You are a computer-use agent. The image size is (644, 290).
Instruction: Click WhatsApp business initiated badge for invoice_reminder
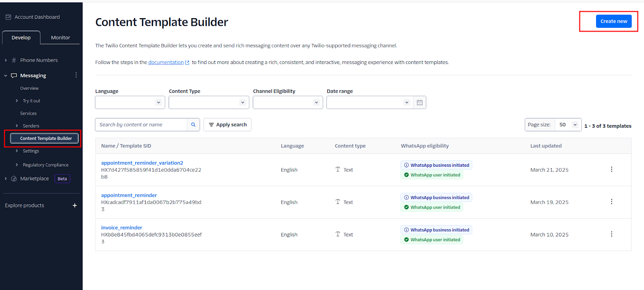click(436, 230)
